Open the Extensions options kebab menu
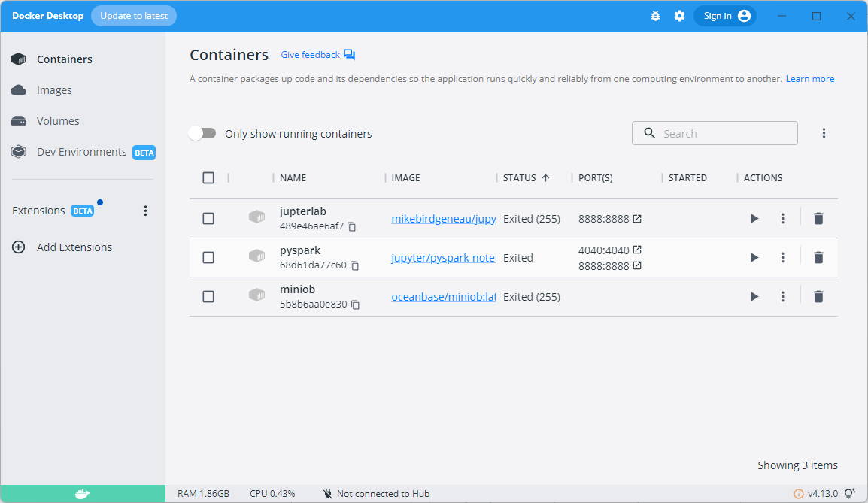868x503 pixels. point(146,211)
